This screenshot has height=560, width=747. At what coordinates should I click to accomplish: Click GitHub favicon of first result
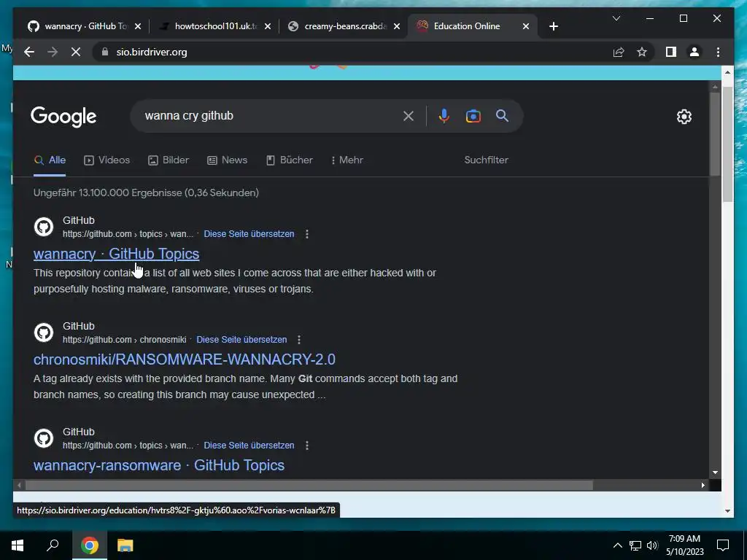coord(44,227)
